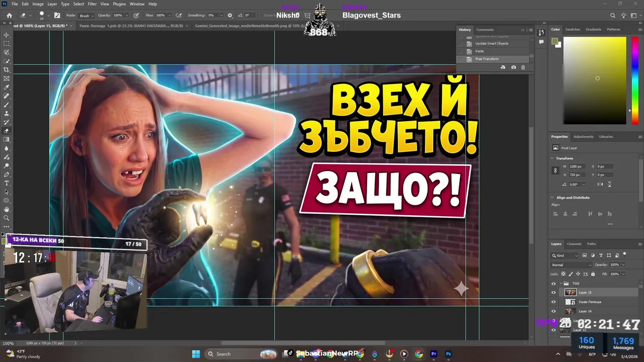Select the Zoom tool in toolbar
The height and width of the screenshot is (362, 644).
click(7, 218)
